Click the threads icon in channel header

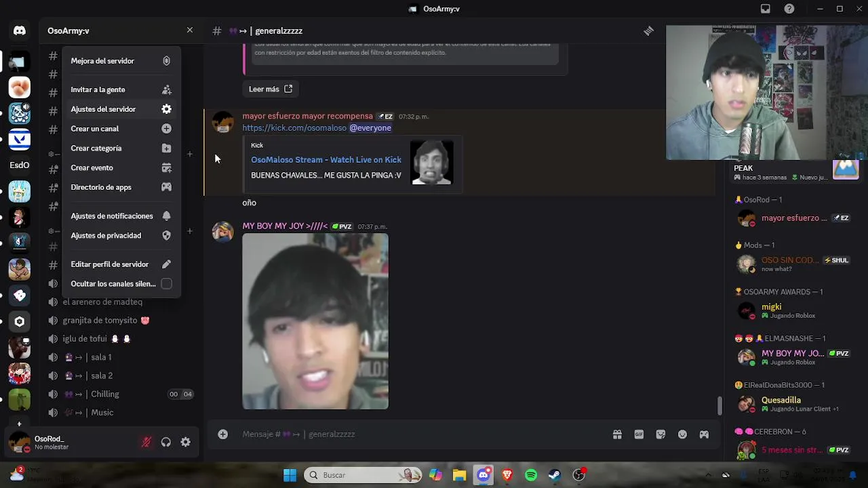pos(649,30)
